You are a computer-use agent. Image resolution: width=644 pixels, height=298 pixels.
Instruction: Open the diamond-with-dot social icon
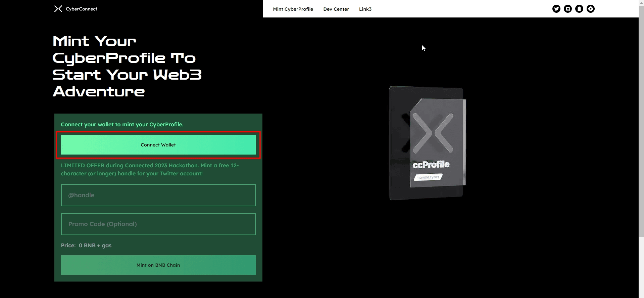pos(590,9)
